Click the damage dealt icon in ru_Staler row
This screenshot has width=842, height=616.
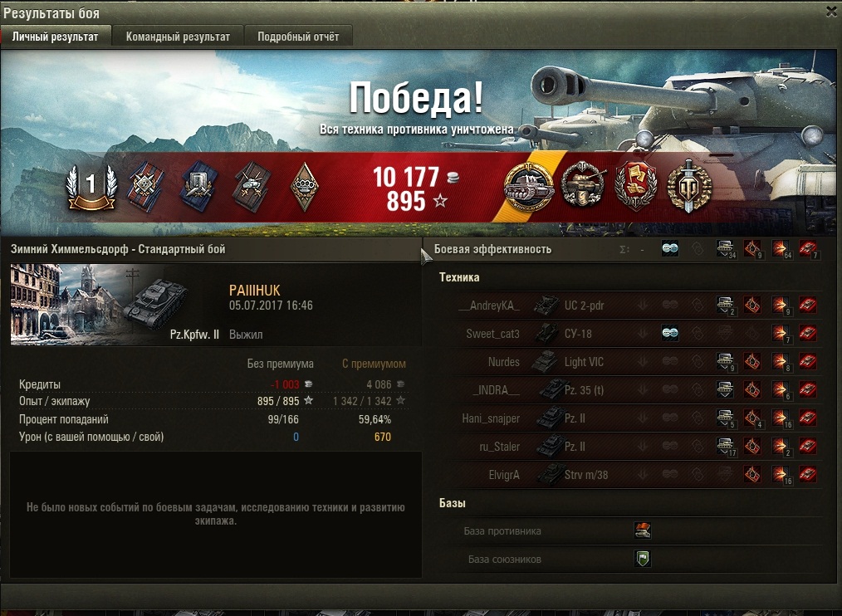pyautogui.click(x=781, y=446)
